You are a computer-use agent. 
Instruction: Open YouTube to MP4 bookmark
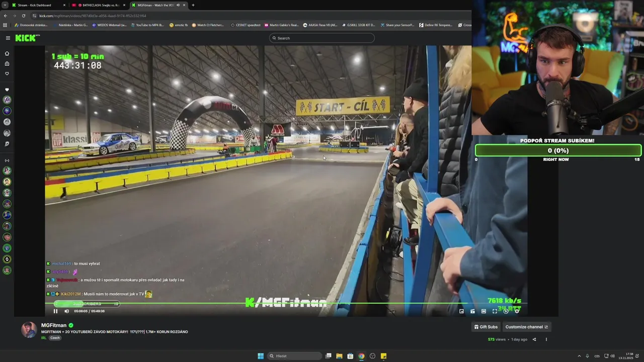click(x=147, y=25)
